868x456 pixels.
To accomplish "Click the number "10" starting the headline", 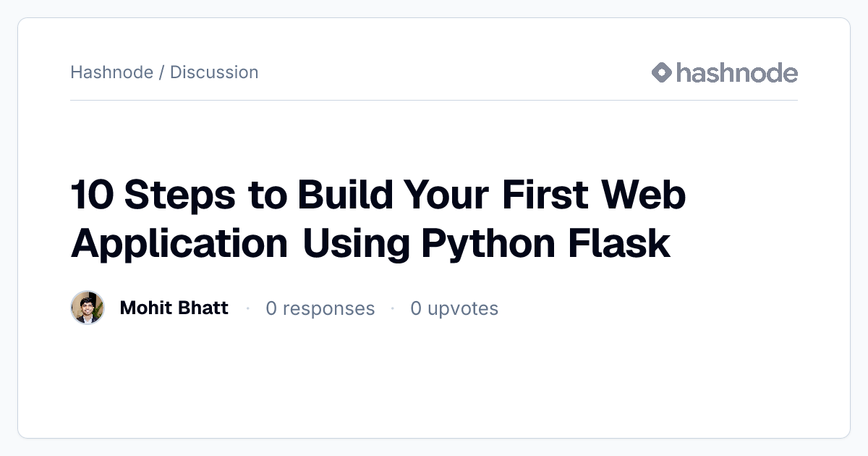I will 90,195.
